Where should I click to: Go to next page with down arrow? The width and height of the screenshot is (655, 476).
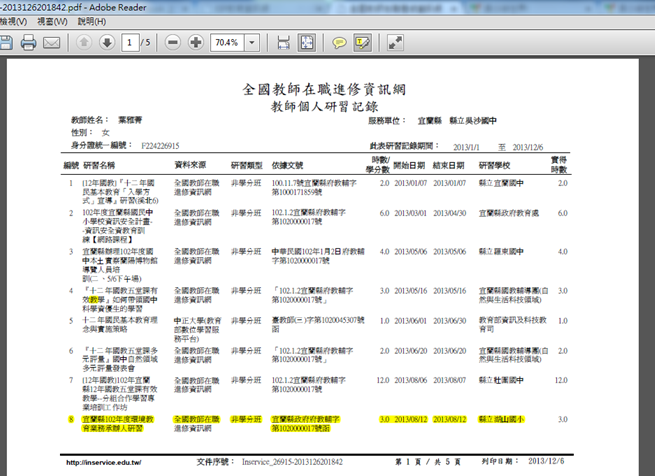click(x=105, y=43)
